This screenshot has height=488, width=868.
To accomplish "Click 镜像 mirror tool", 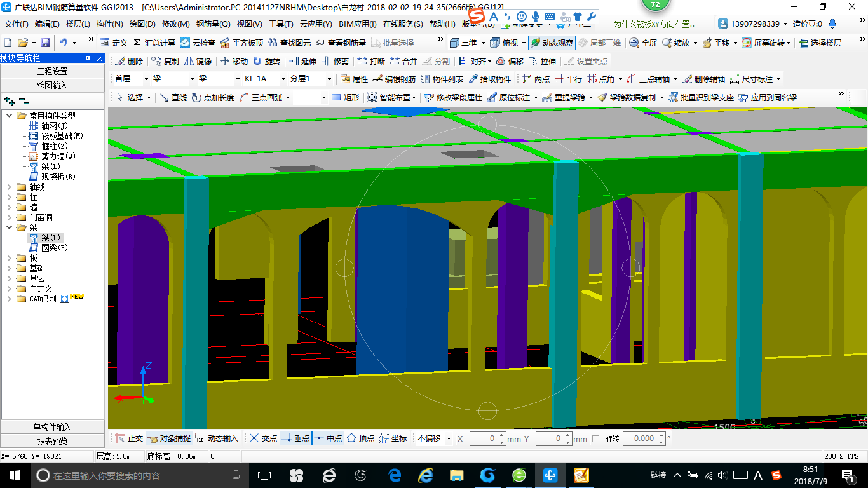I will click(x=198, y=61).
